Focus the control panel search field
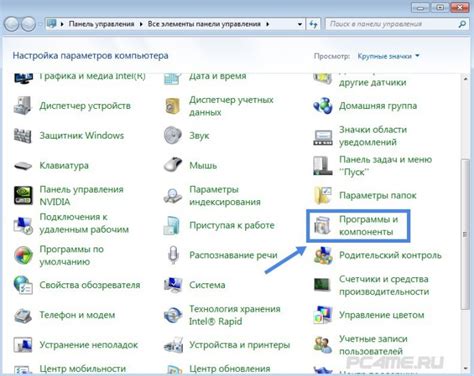 click(397, 24)
